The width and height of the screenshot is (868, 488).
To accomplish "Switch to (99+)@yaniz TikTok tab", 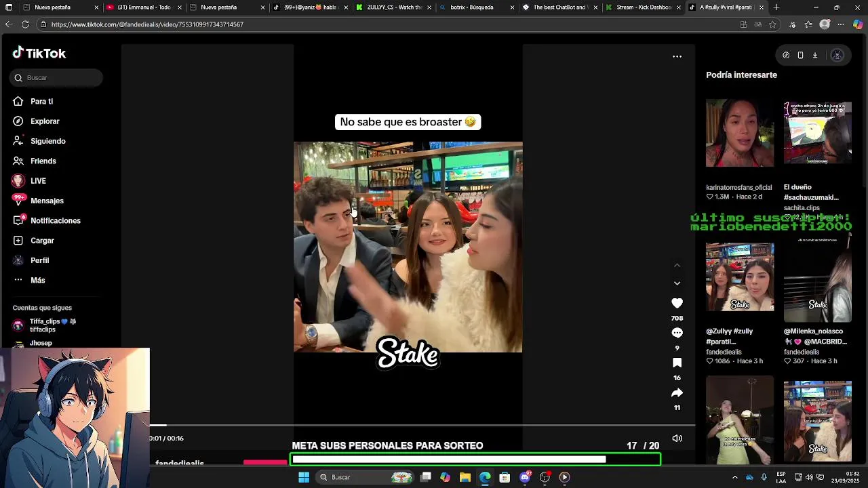I will pyautogui.click(x=311, y=7).
